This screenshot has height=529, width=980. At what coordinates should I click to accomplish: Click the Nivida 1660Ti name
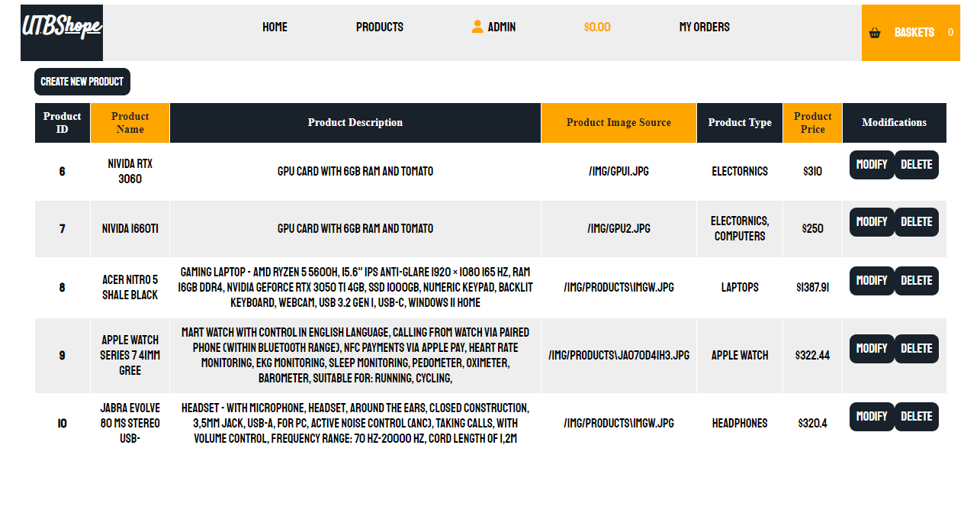point(130,229)
